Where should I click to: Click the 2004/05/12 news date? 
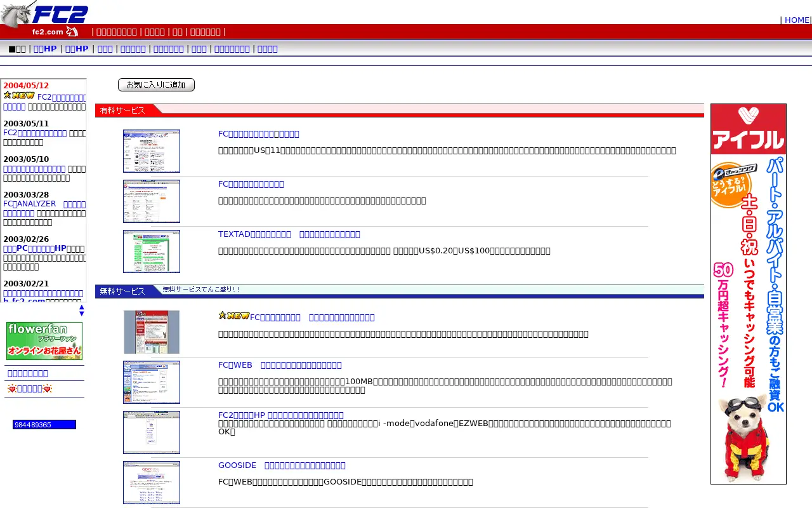26,86
